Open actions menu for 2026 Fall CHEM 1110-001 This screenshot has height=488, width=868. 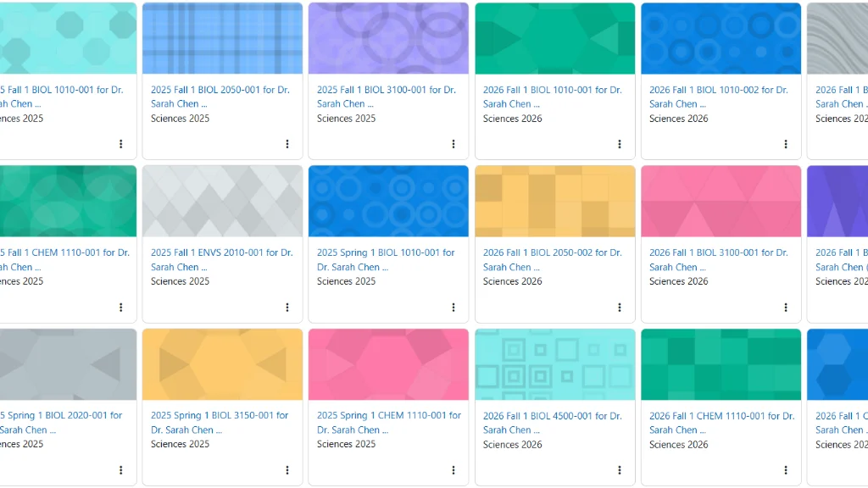(x=785, y=469)
